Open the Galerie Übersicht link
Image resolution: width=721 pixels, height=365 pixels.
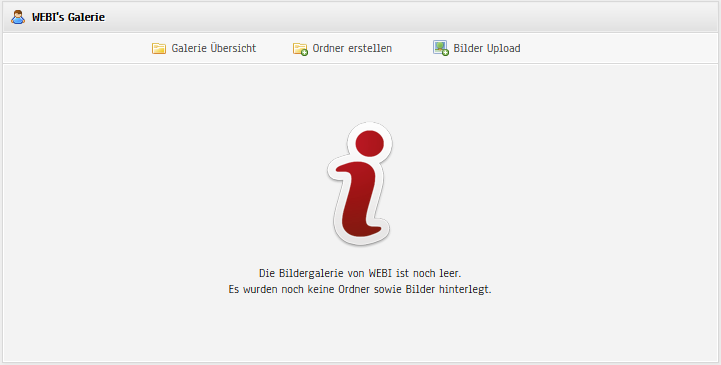214,48
